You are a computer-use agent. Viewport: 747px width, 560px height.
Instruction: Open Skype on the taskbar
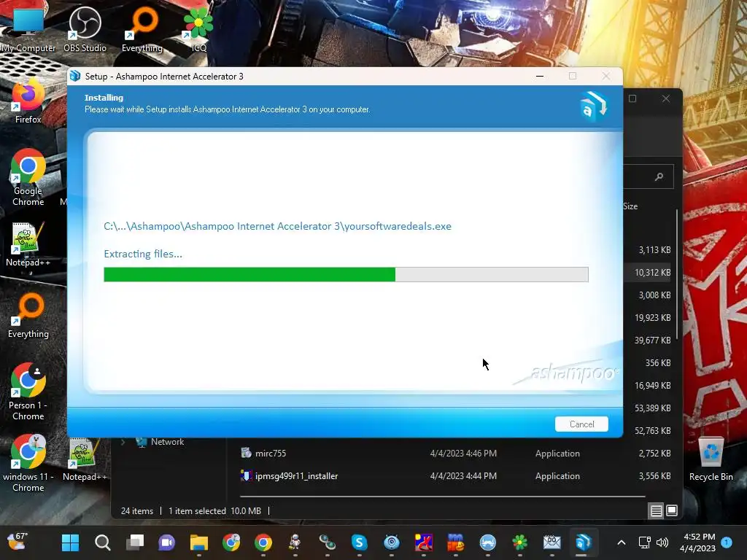tap(359, 542)
